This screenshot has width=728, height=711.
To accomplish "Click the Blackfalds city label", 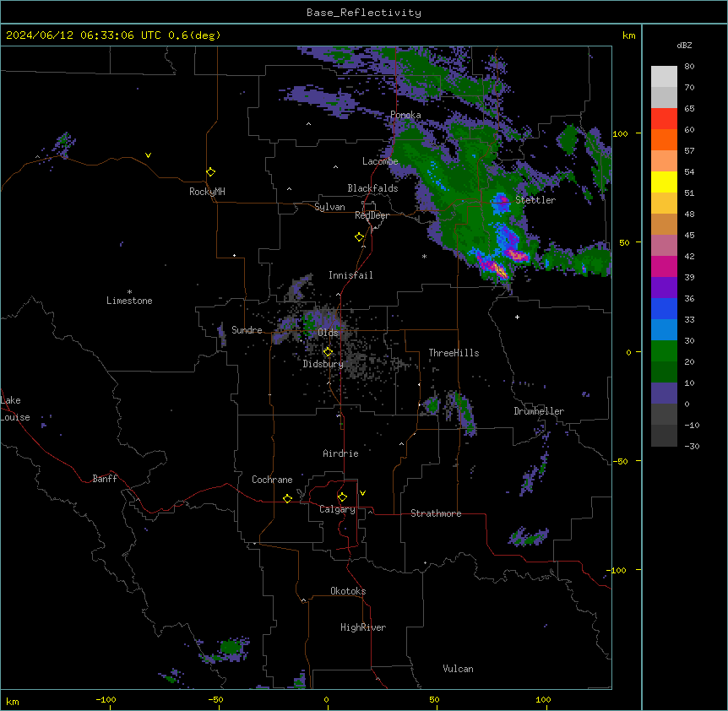I will pyautogui.click(x=372, y=188).
